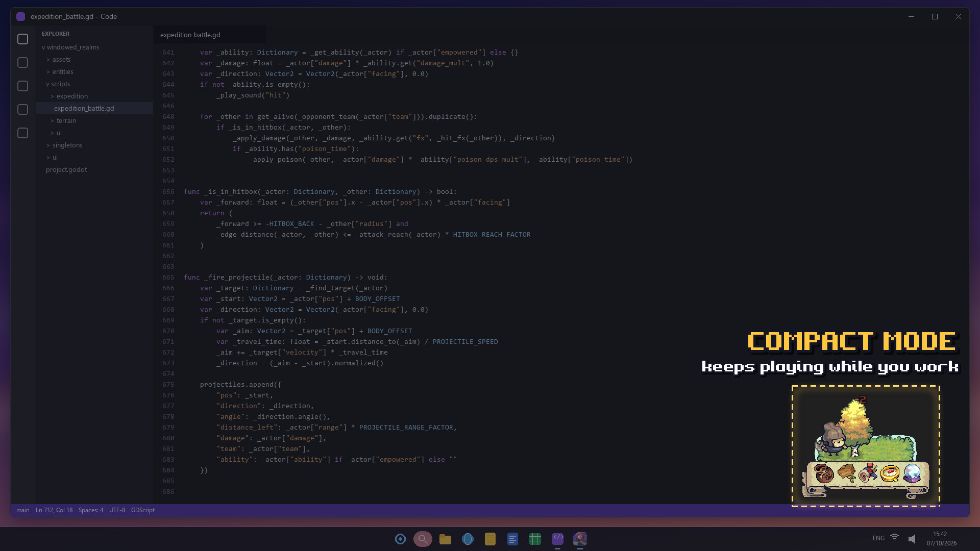Click the second activity bar icon
Viewport: 980px width, 551px height.
point(22,63)
